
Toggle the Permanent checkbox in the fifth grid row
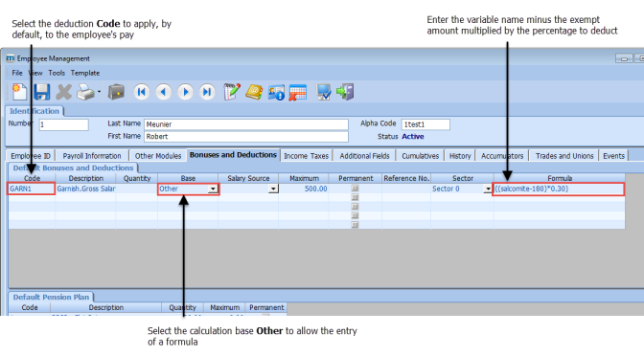[x=355, y=225]
